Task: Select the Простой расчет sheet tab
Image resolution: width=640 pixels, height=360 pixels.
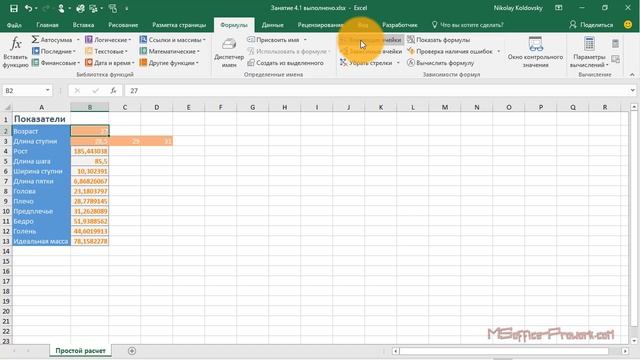Action: pos(80,351)
